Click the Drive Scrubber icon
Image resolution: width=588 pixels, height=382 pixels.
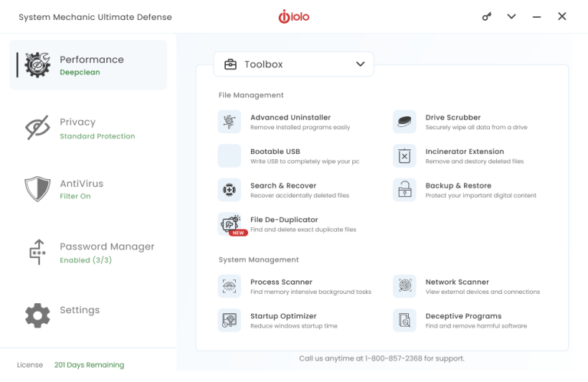(x=404, y=122)
